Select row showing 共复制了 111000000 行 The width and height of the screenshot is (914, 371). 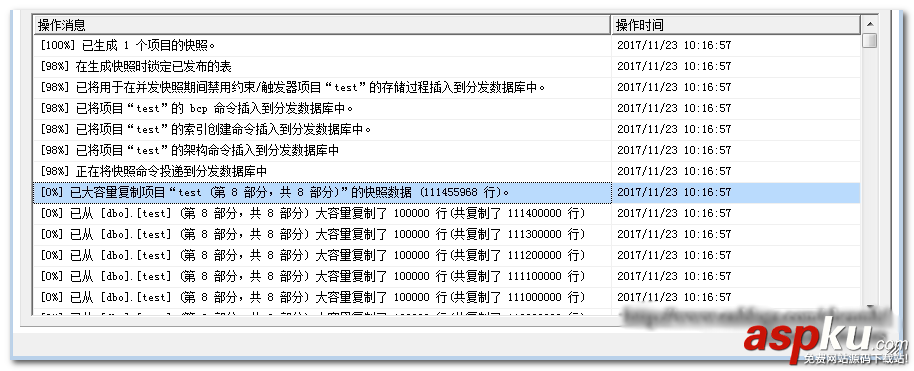(x=447, y=298)
